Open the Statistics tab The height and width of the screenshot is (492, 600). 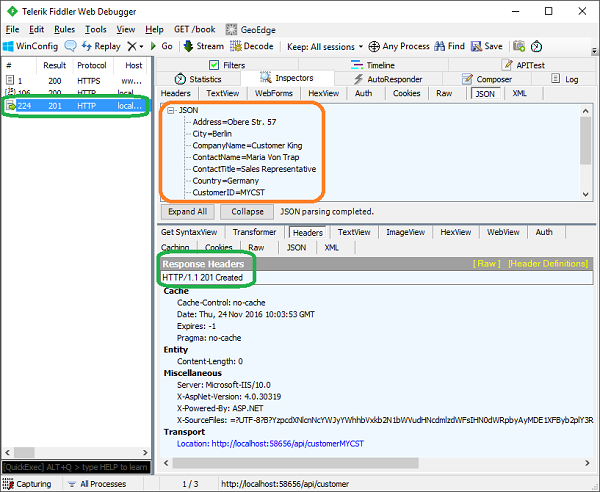click(198, 79)
